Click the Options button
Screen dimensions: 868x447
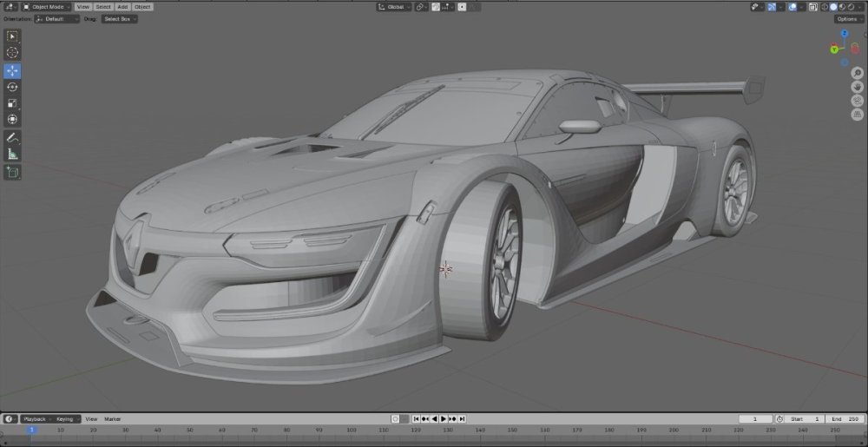[x=848, y=18]
